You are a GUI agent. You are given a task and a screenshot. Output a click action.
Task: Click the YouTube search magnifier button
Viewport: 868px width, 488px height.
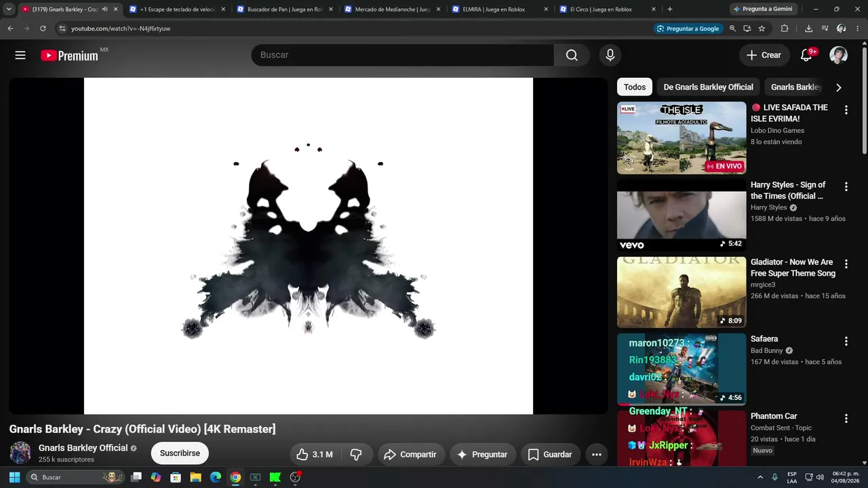572,55
